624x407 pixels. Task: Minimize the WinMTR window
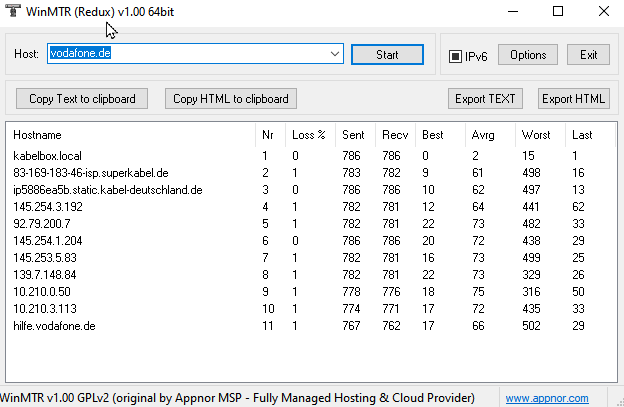513,11
